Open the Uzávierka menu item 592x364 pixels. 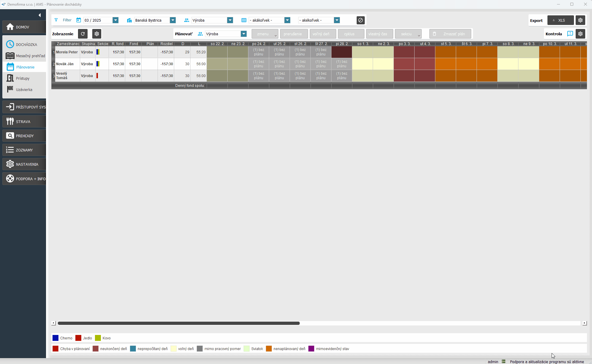coord(24,90)
